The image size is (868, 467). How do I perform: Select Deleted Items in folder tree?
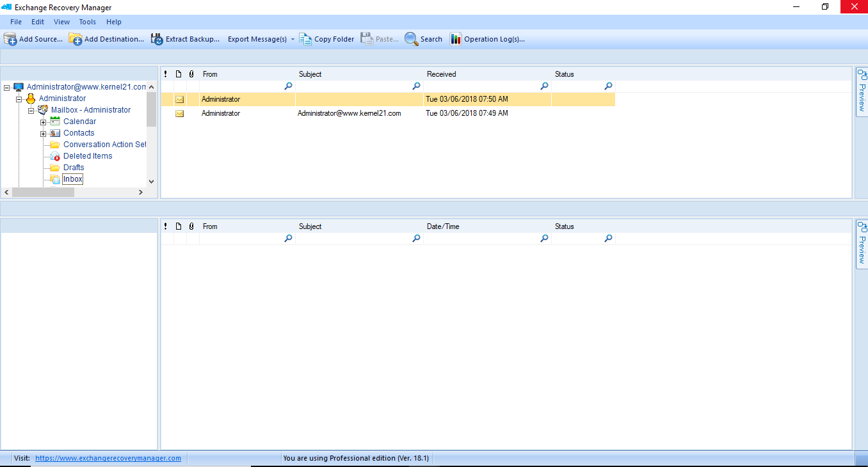pyautogui.click(x=88, y=156)
